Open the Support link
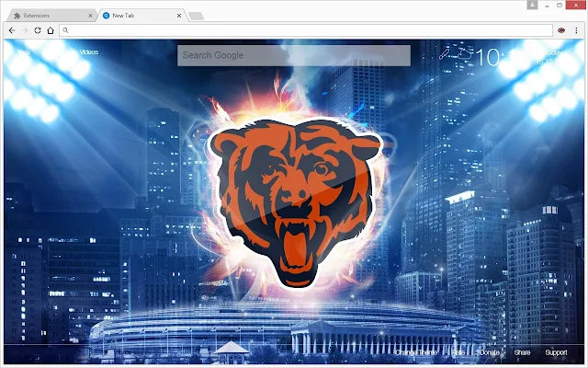Viewport: 588px width, 368px height. [x=556, y=352]
